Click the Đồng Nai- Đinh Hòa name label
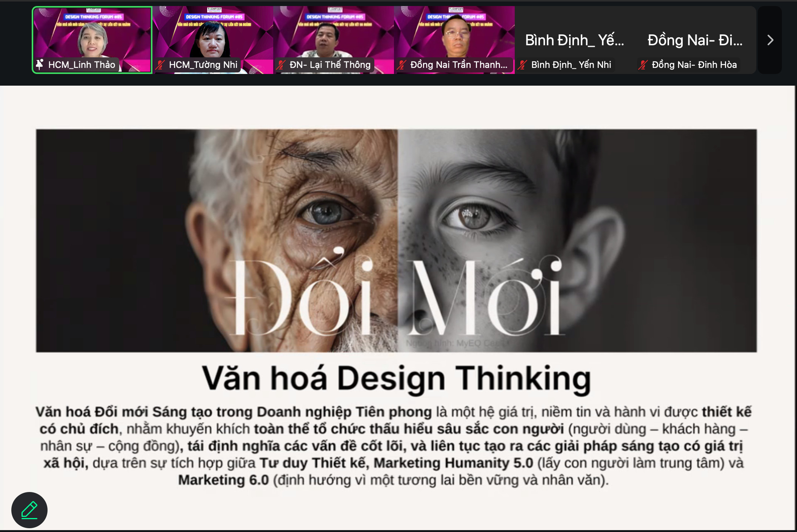 694,65
